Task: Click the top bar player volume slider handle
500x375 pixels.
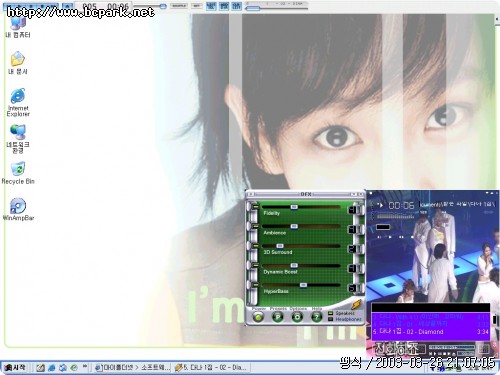Action: click(x=163, y=6)
